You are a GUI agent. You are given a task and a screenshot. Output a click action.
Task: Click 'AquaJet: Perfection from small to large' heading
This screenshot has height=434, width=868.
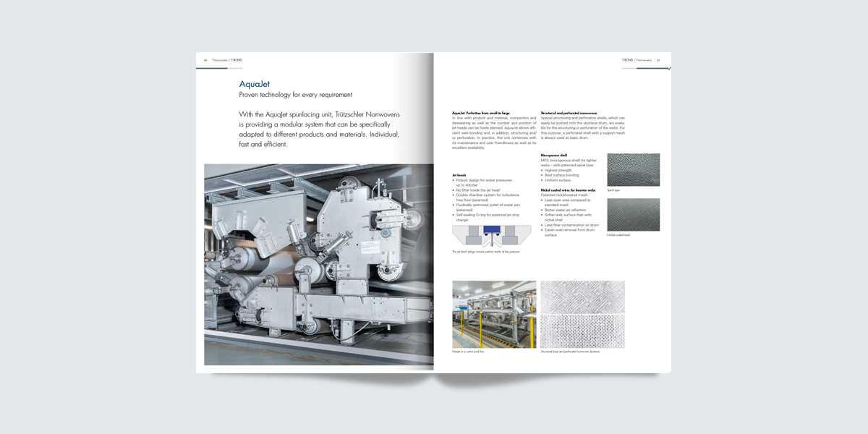tap(480, 113)
